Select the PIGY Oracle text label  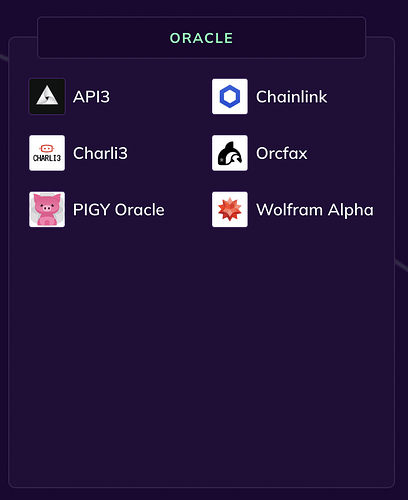[x=119, y=210]
